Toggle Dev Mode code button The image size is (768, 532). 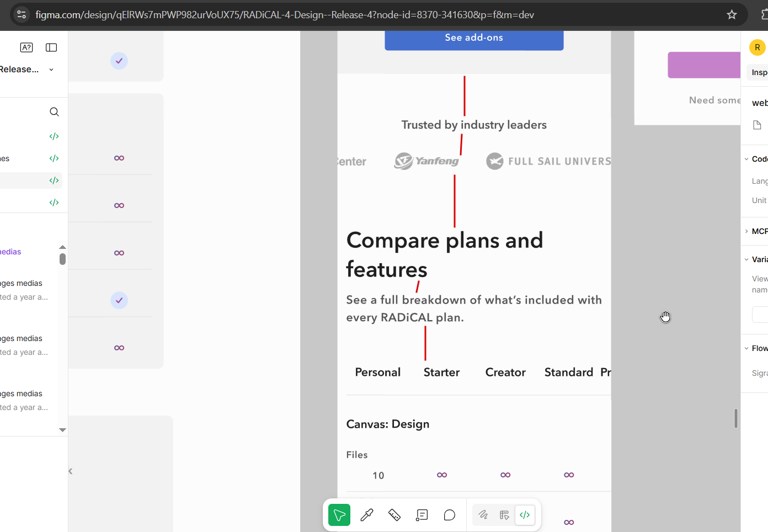525,514
